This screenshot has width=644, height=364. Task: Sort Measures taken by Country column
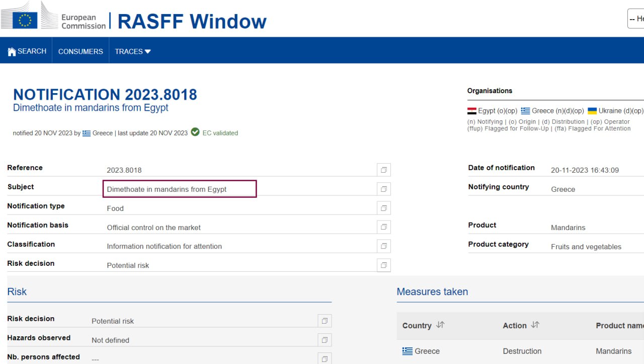coord(440,325)
